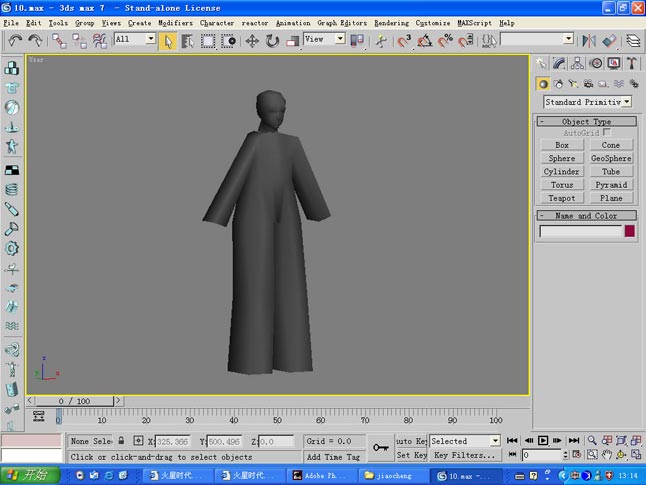Image resolution: width=646 pixels, height=485 pixels.
Task: Open Windows Start button
Action: coord(30,476)
